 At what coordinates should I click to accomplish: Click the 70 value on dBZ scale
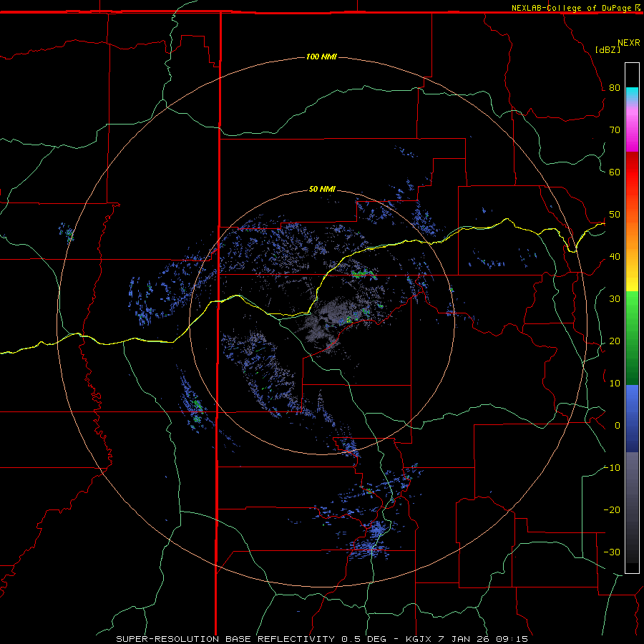pyautogui.click(x=615, y=130)
